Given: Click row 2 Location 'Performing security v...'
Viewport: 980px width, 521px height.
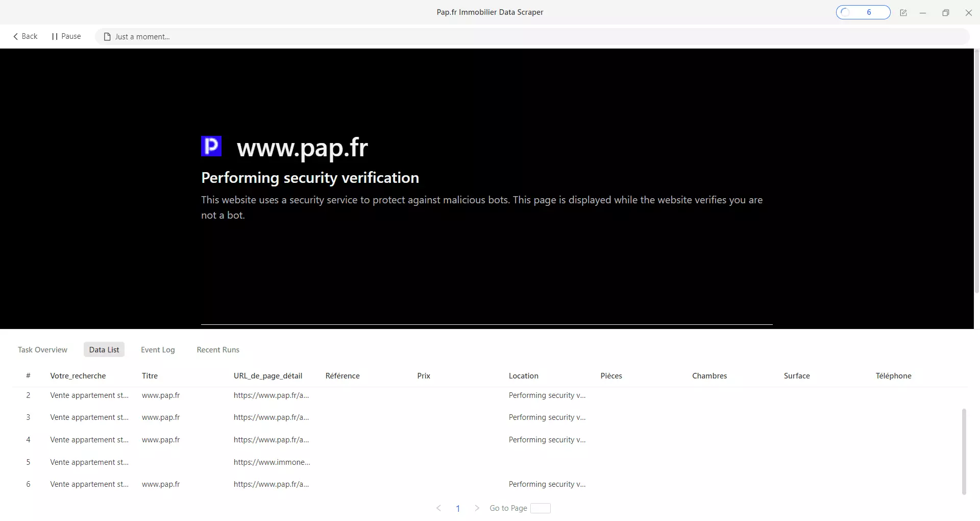Looking at the screenshot, I should (547, 395).
